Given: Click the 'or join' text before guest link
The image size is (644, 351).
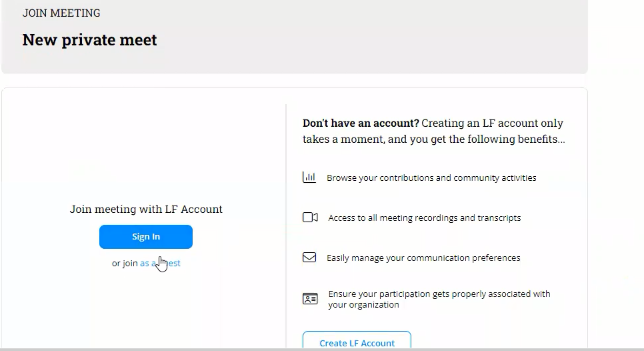Looking at the screenshot, I should (125, 264).
